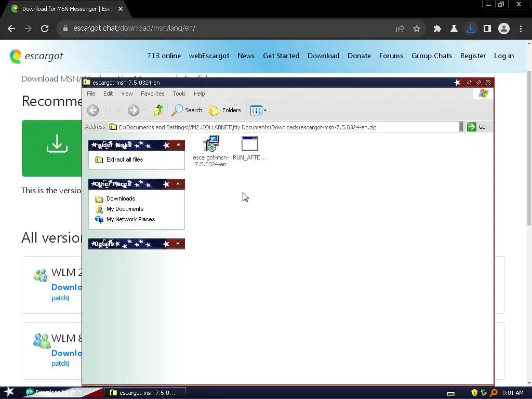Open Chrome profile avatar icon
Viewport: 532px width, 399px height.
(x=504, y=29)
